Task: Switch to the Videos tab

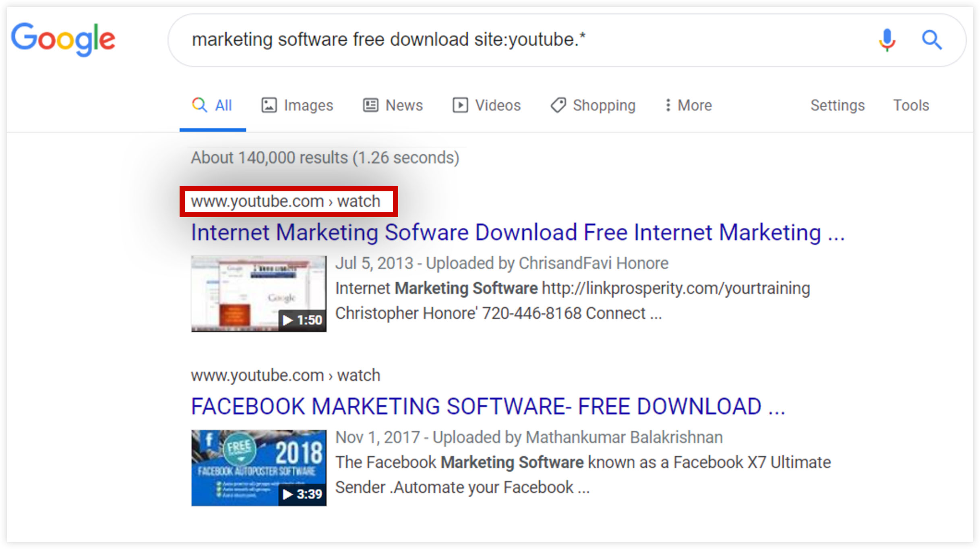Action: (486, 106)
